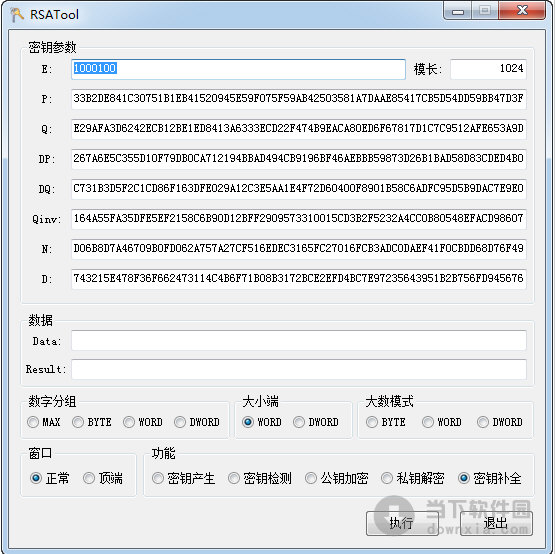This screenshot has width=555, height=554.
Task: Click the RSATool title bar icon
Action: pos(17,15)
